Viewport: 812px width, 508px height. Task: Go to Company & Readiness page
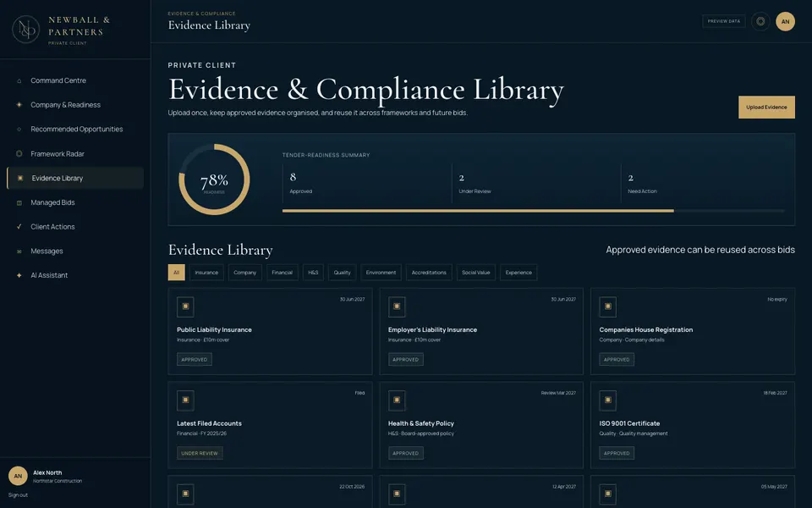75,105
